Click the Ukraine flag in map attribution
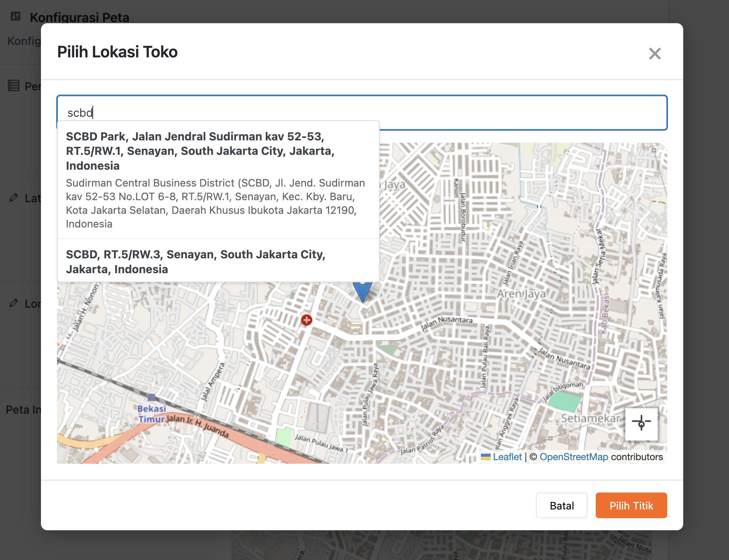 486,457
